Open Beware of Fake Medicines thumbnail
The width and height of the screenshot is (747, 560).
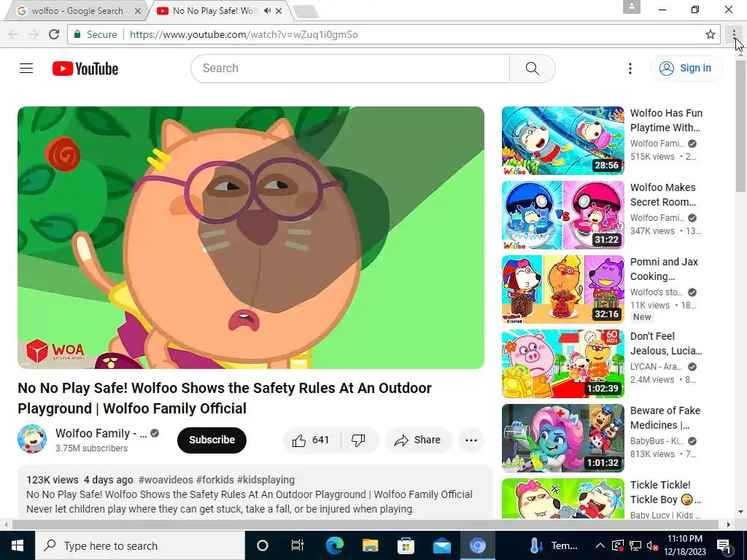point(562,438)
